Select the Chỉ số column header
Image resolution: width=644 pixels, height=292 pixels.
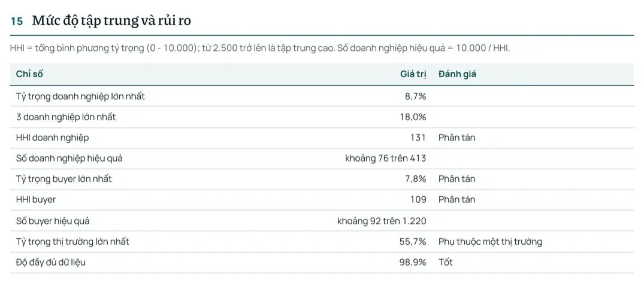29,74
